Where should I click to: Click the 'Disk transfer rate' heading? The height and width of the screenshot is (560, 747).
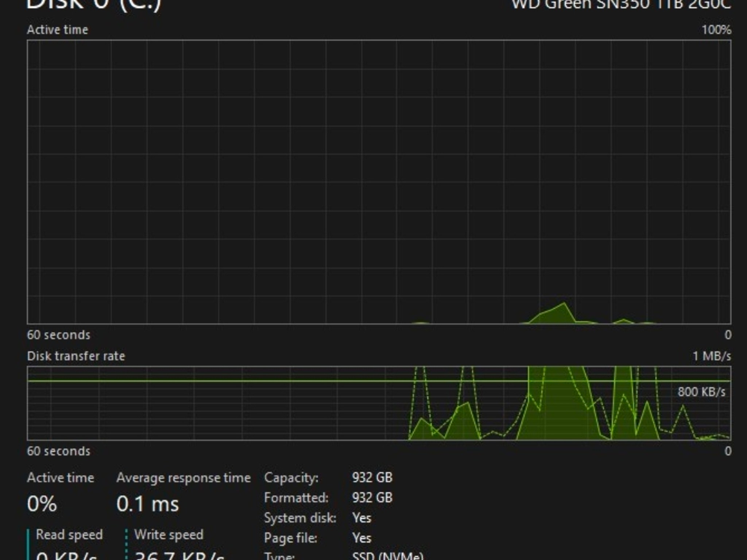76,356
